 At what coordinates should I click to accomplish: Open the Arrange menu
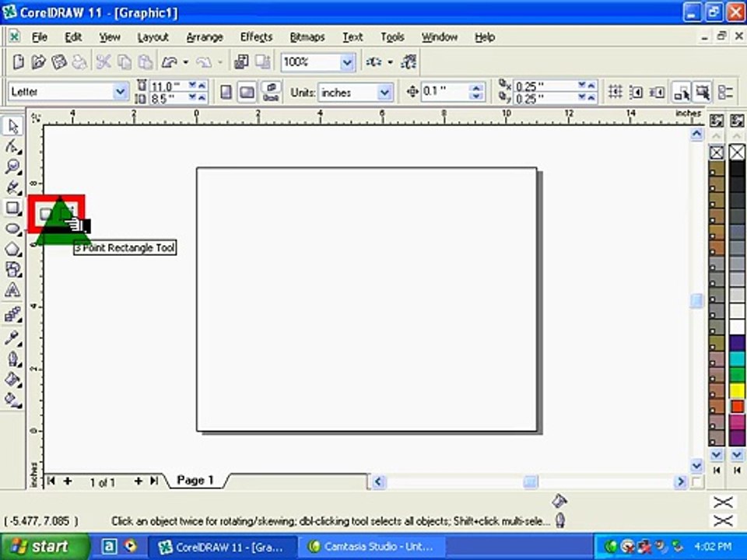click(x=205, y=37)
